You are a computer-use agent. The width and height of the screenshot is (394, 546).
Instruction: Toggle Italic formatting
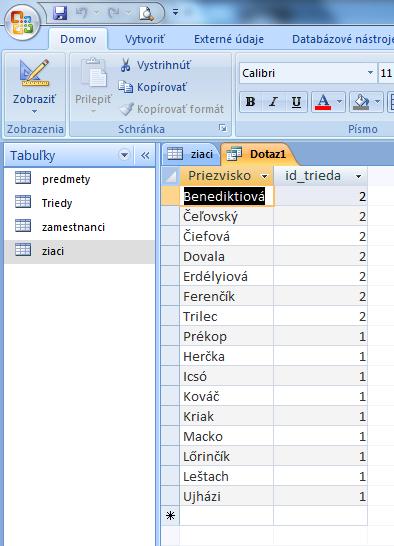click(273, 102)
